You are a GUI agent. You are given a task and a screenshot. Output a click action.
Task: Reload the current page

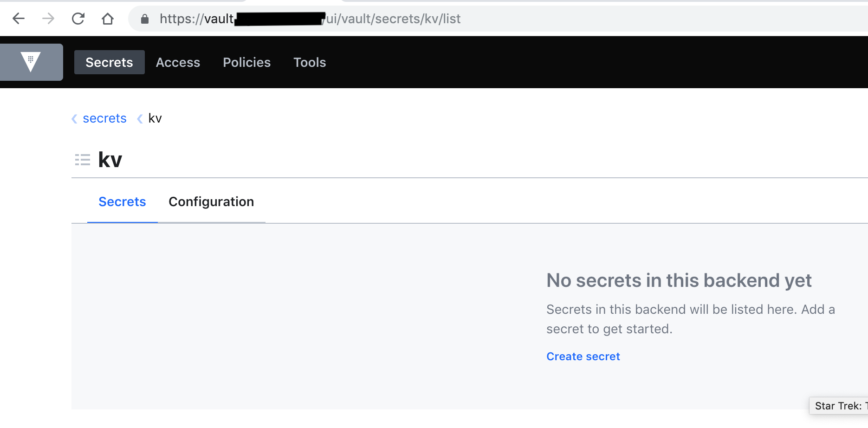coord(78,19)
